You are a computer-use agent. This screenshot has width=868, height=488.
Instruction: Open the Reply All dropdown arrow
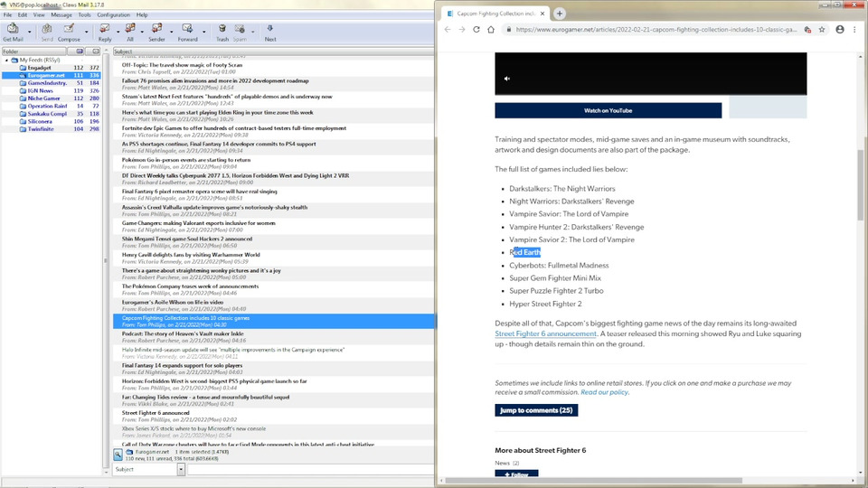[142, 32]
